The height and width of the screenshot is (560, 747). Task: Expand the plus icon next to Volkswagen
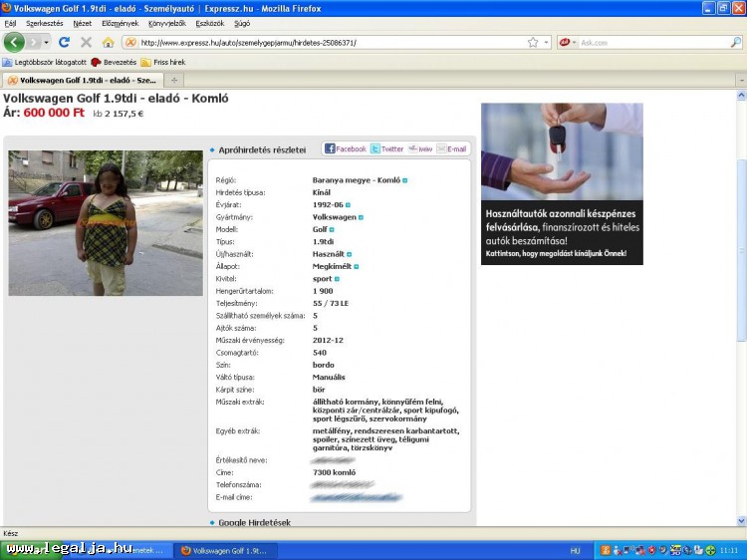coord(361,217)
